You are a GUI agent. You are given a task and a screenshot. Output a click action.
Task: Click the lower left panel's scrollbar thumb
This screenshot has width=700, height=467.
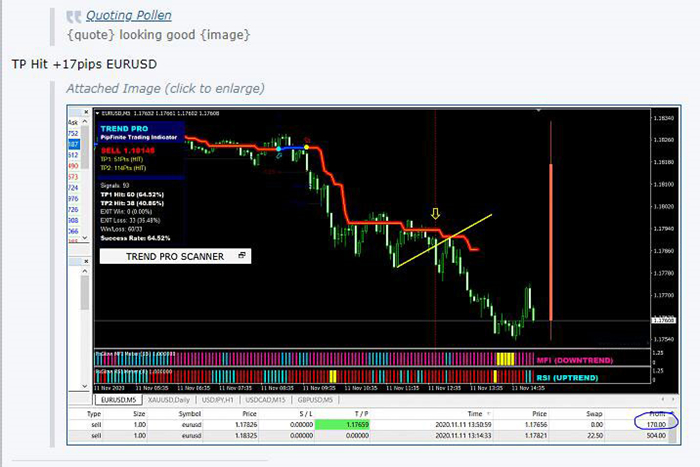[x=85, y=292]
